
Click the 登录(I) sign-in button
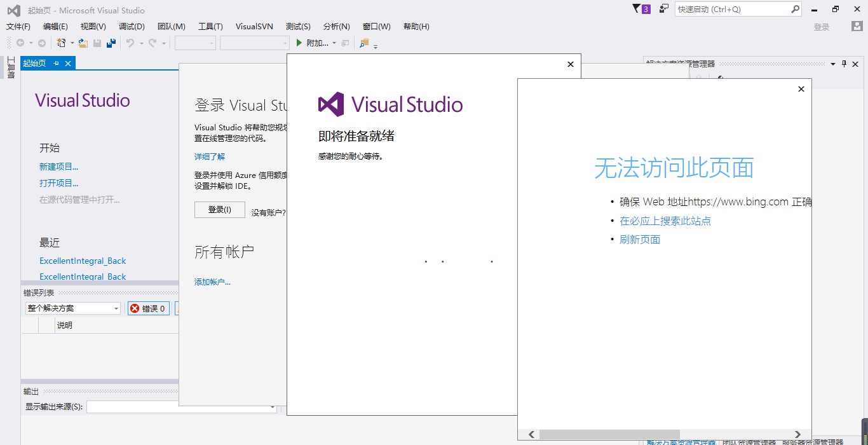coord(220,210)
